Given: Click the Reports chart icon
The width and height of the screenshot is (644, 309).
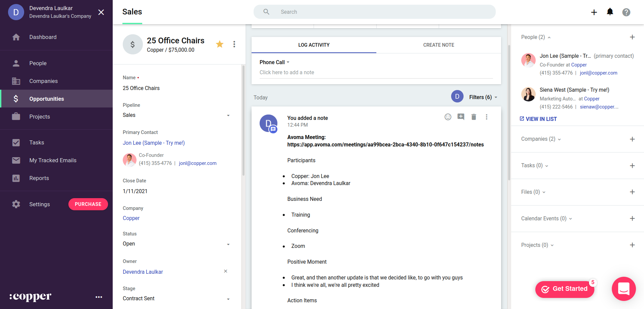Looking at the screenshot, I should 16,178.
